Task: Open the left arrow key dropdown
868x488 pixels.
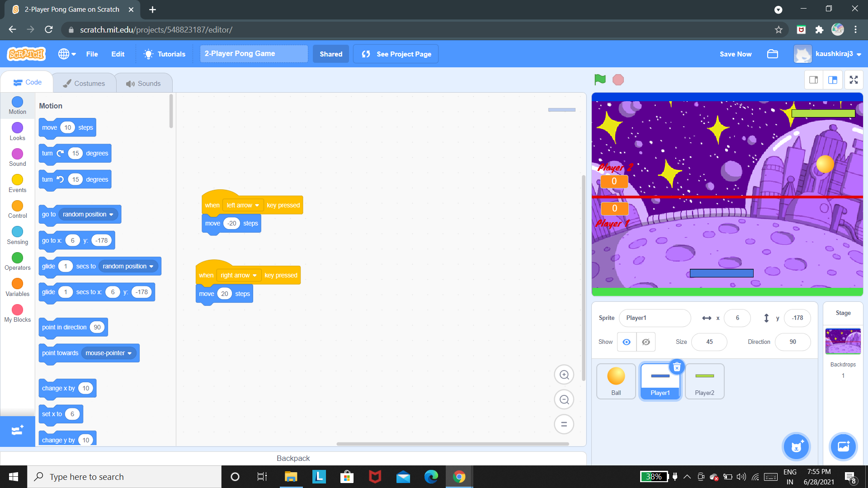Action: pyautogui.click(x=243, y=205)
